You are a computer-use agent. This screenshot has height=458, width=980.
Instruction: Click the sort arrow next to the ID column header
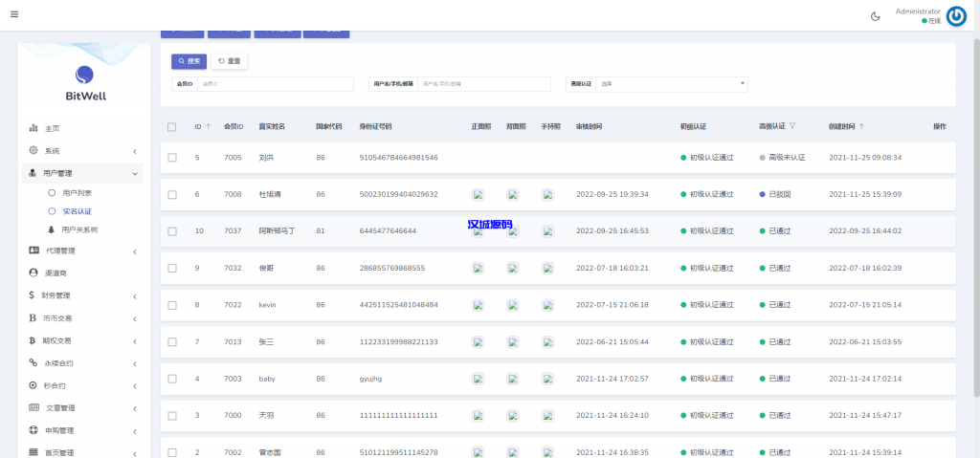(x=208, y=126)
